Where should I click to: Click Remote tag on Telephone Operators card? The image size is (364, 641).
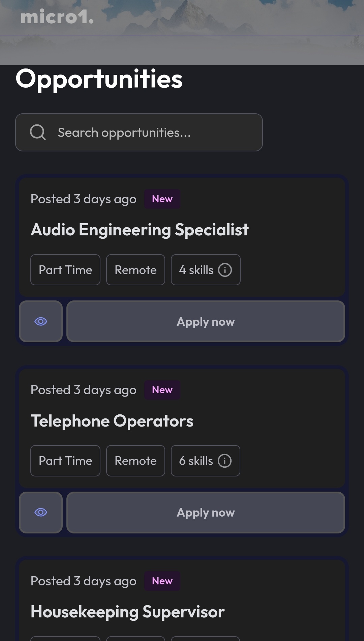click(x=135, y=461)
